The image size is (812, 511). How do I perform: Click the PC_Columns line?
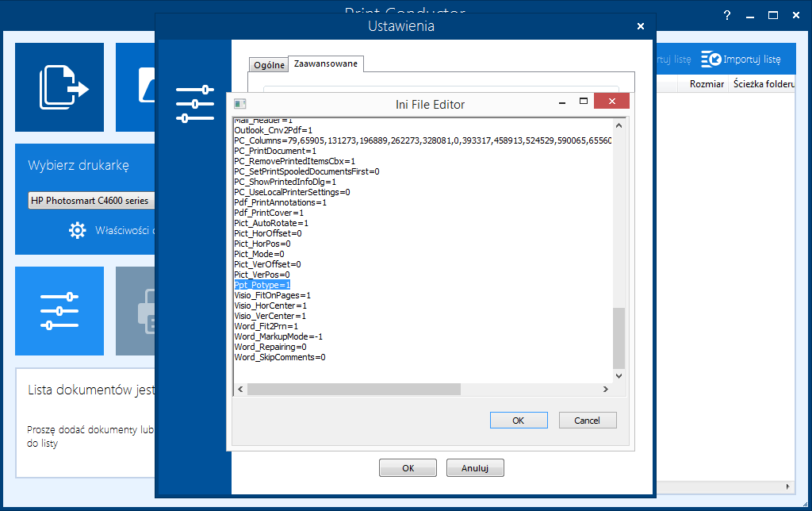[423, 140]
